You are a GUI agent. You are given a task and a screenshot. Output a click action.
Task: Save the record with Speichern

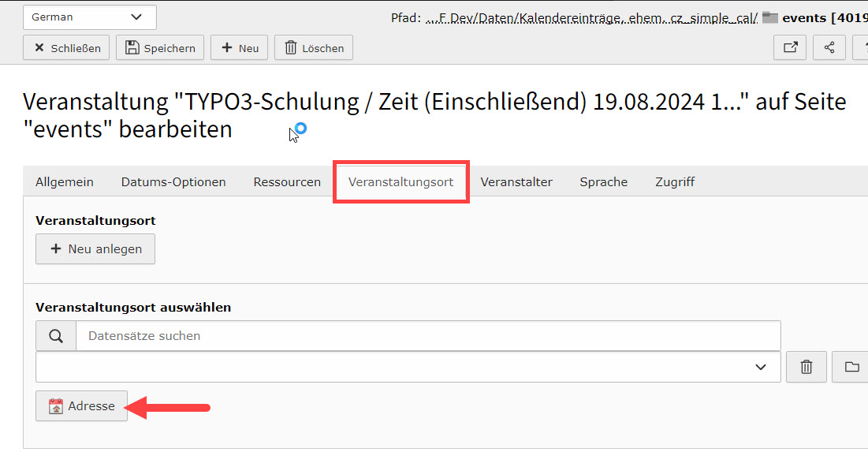point(160,48)
